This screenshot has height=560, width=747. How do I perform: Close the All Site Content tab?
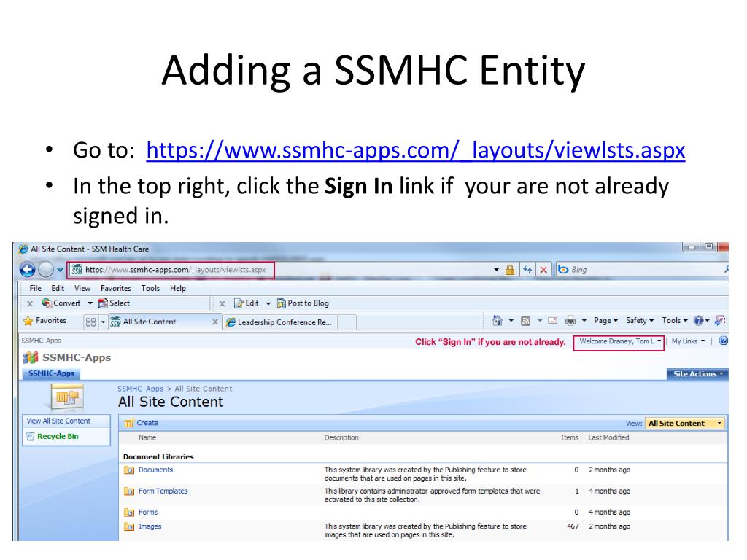pos(215,322)
